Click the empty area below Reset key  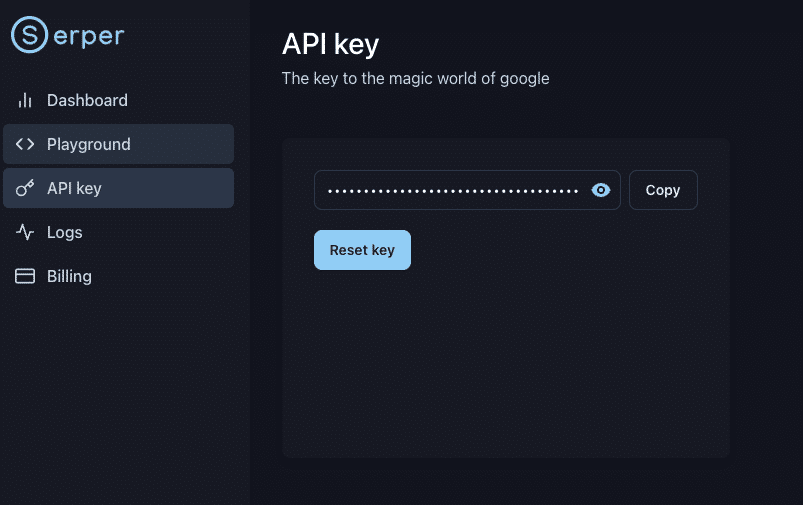(x=505, y=370)
